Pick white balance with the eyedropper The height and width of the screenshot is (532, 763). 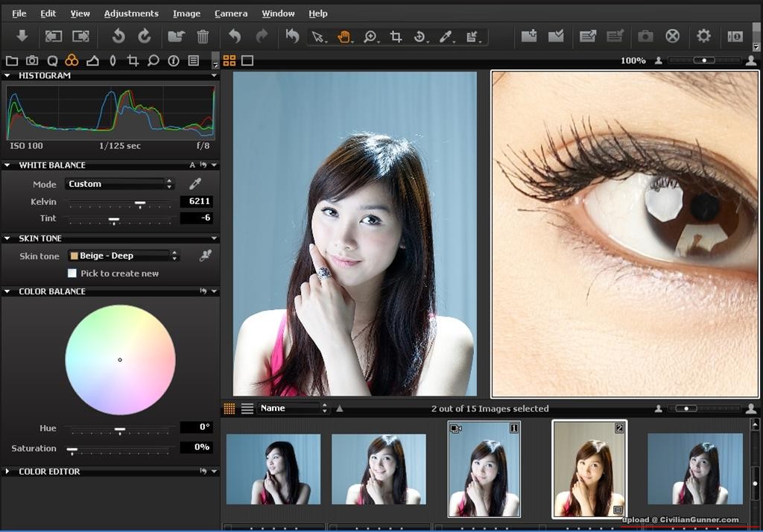195,184
